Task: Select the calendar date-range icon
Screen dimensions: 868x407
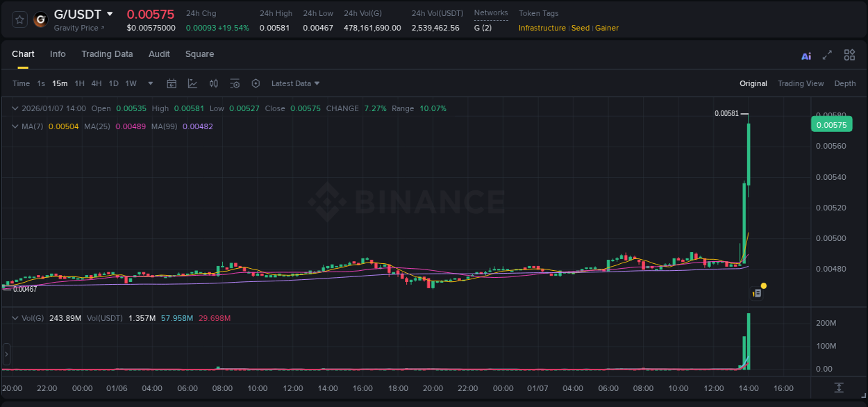Action: (x=172, y=83)
